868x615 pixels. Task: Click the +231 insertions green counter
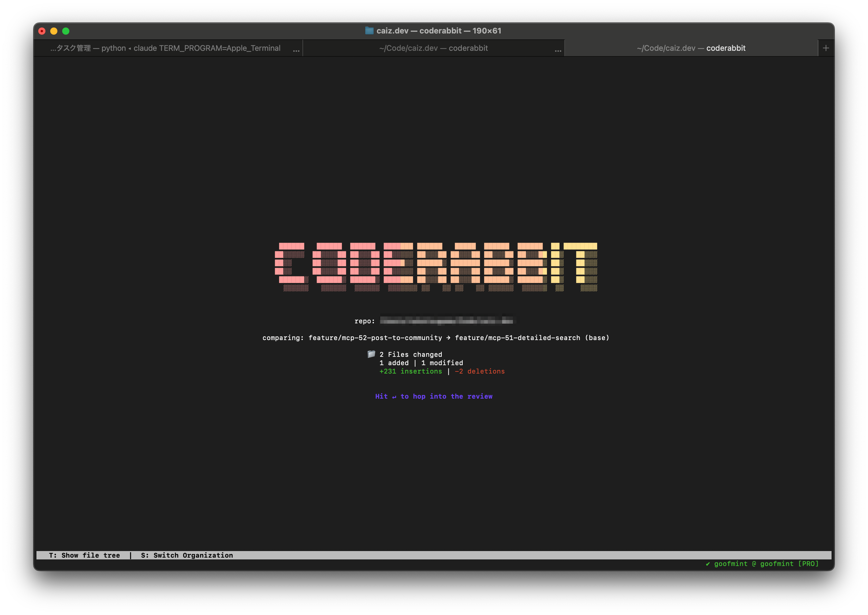[410, 371]
